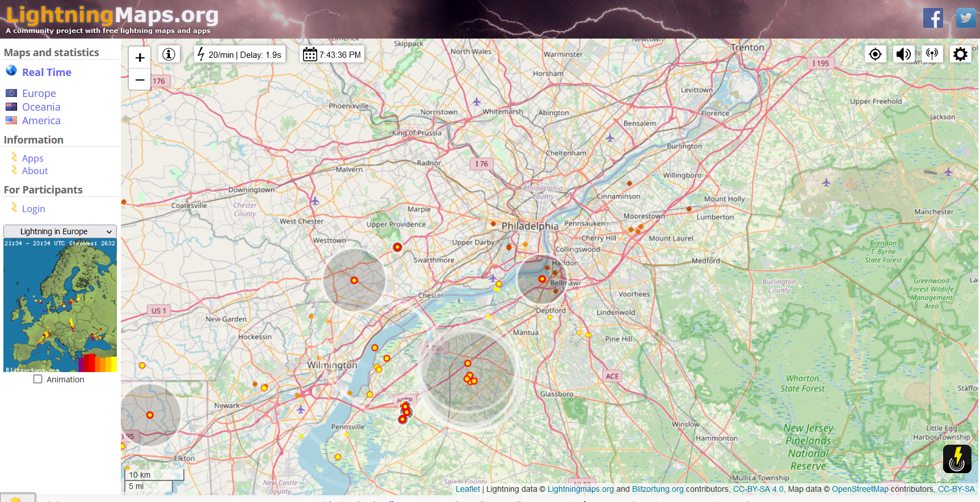Open the Apps page
980x502 pixels.
tap(33, 158)
